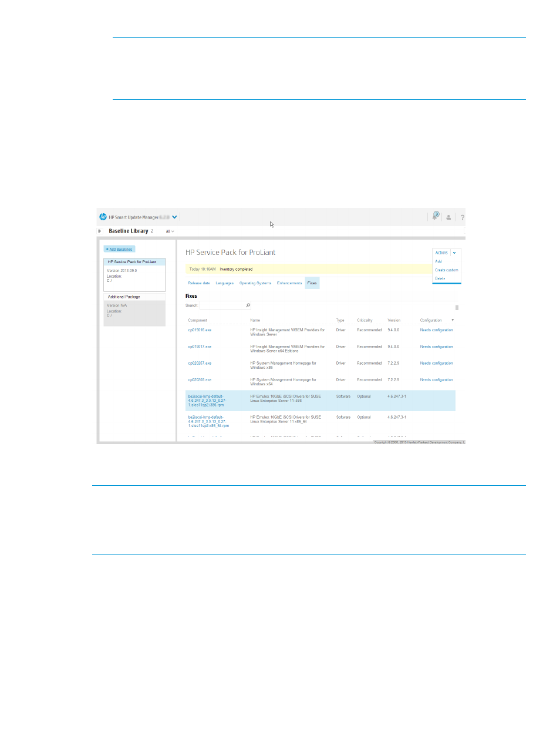Open the be2iscsi i586.rpm component link
The height and width of the screenshot is (746, 560).
point(207,401)
